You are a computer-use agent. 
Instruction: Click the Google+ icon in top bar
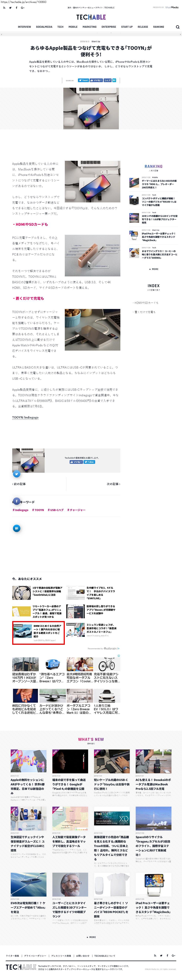[22, 8]
